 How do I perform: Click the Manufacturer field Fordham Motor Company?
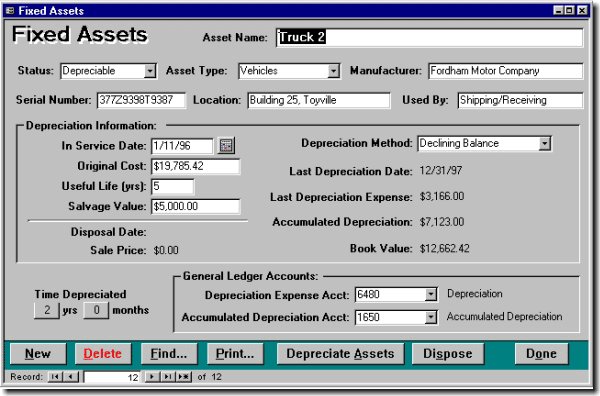pos(505,71)
